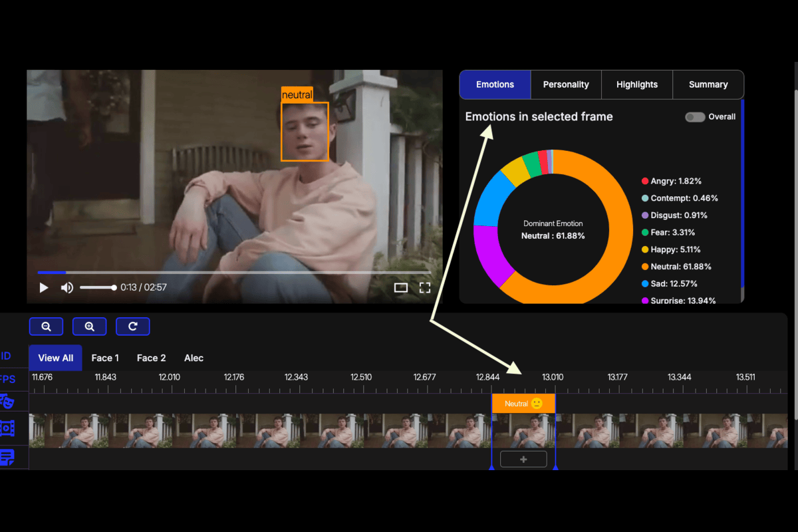The image size is (798, 532).
Task: Click the 12.010 timestamp on the ruler
Action: [170, 377]
